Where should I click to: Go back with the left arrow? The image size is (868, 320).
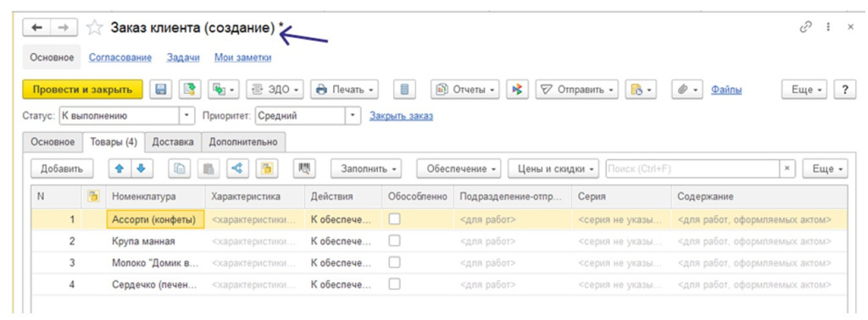click(x=37, y=28)
